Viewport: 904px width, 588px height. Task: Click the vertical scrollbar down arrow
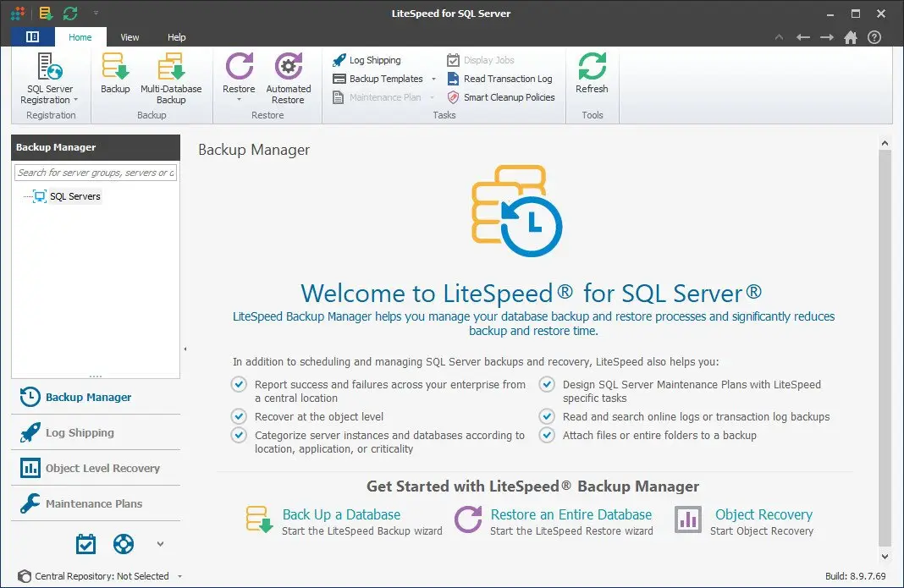pyautogui.click(x=885, y=557)
